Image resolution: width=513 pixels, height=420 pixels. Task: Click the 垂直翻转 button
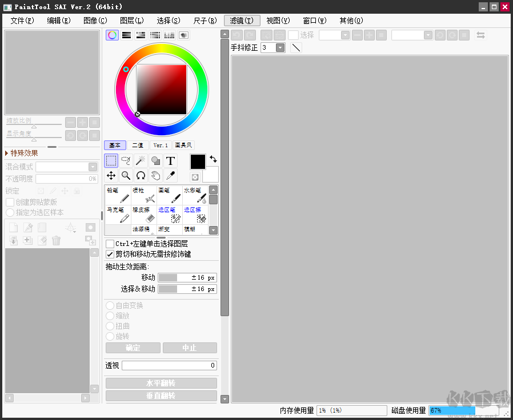click(161, 396)
